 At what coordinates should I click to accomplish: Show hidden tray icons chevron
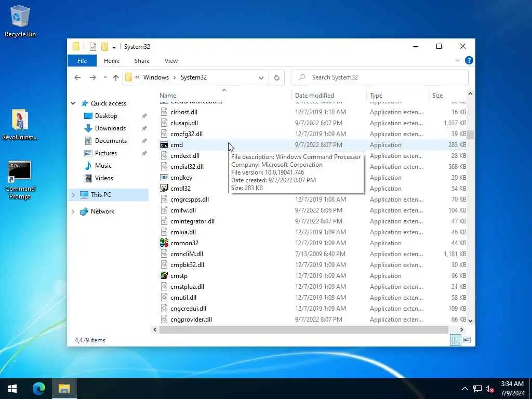pyautogui.click(x=465, y=389)
